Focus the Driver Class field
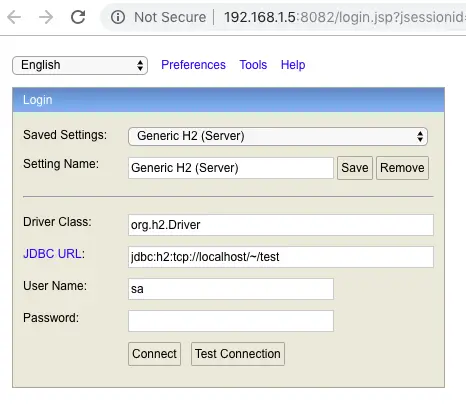Viewport: 466px width, 409px height. coord(281,225)
